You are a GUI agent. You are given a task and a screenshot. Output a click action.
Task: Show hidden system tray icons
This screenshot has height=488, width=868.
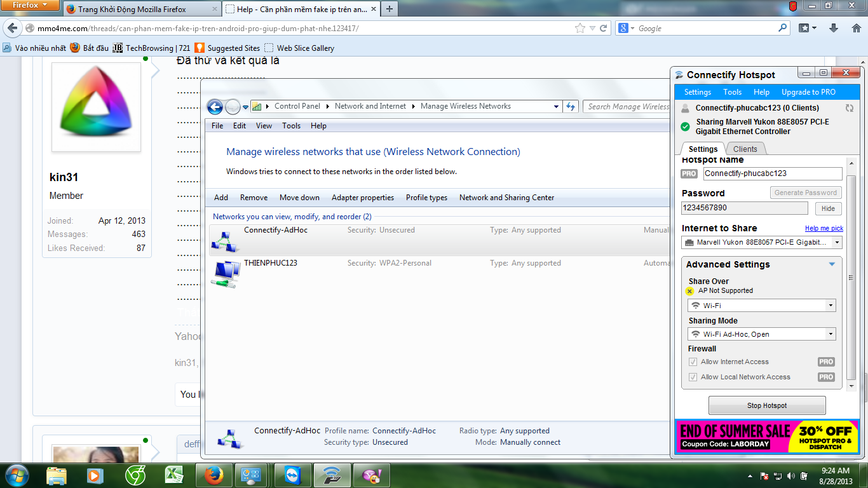click(751, 476)
